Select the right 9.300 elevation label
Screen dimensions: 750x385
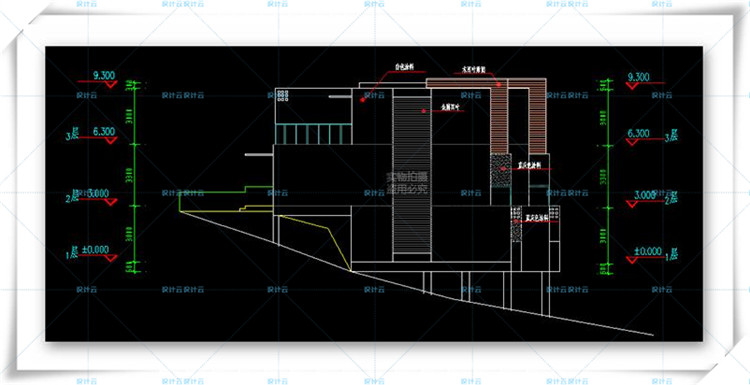[638, 77]
